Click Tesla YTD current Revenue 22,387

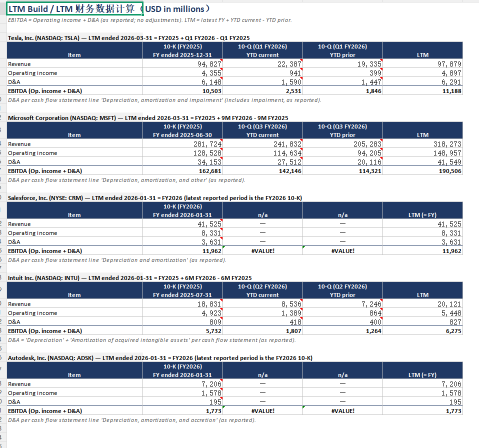tap(262, 64)
